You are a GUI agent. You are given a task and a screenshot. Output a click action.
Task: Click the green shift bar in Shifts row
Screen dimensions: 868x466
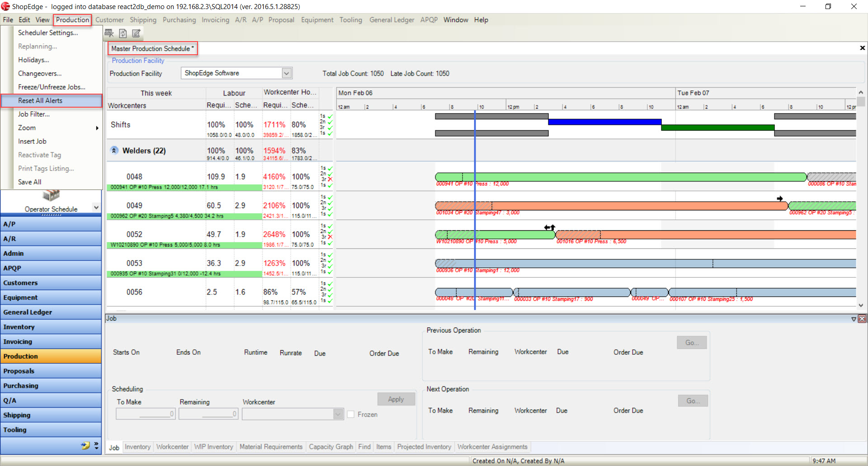[718, 128]
